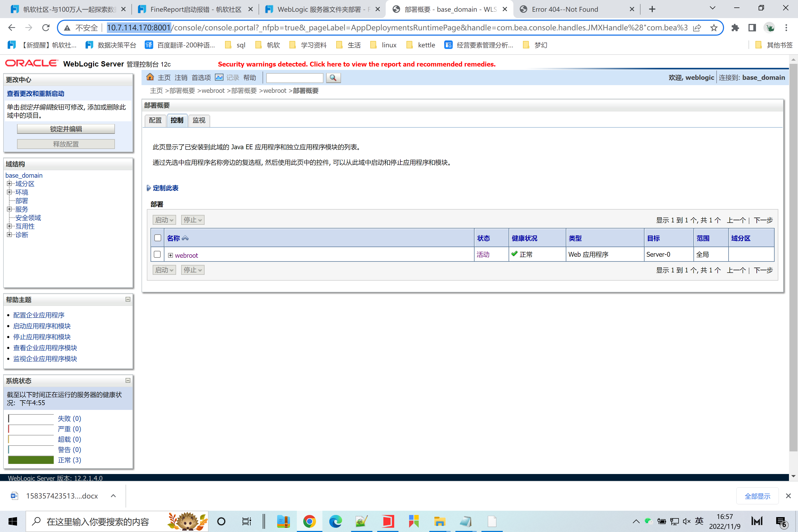Expand the 环境 tree node
The width and height of the screenshot is (798, 532).
coord(10,192)
